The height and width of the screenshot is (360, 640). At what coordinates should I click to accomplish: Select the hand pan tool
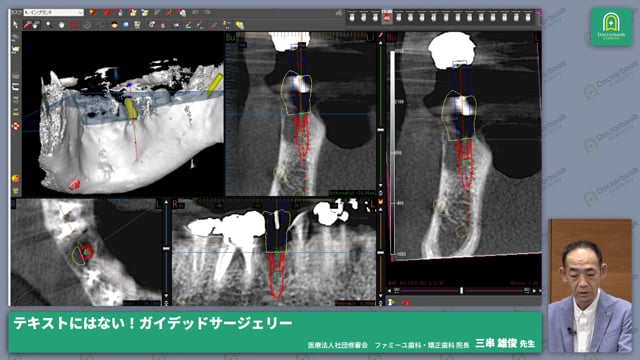pyautogui.click(x=61, y=25)
